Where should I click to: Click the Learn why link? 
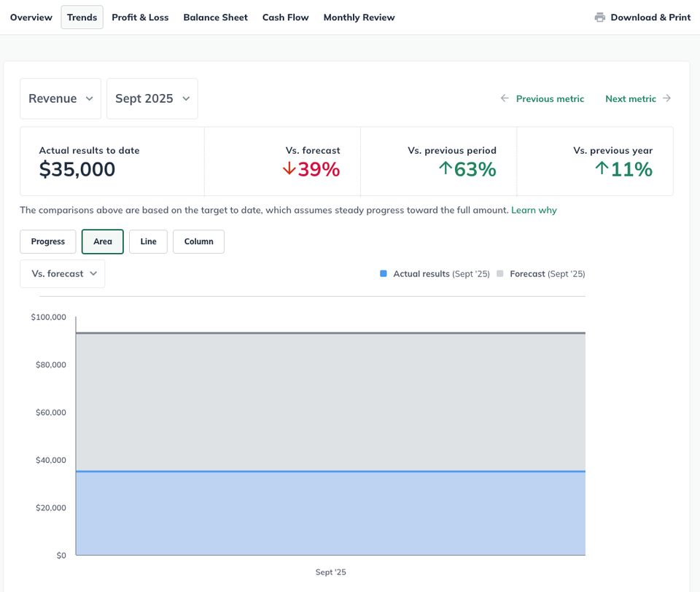[534, 210]
